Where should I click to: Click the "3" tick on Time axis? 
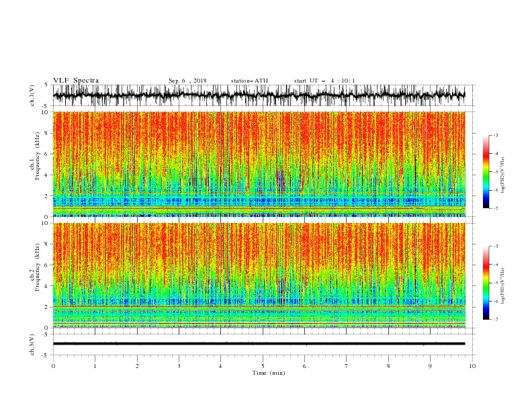coord(179,366)
